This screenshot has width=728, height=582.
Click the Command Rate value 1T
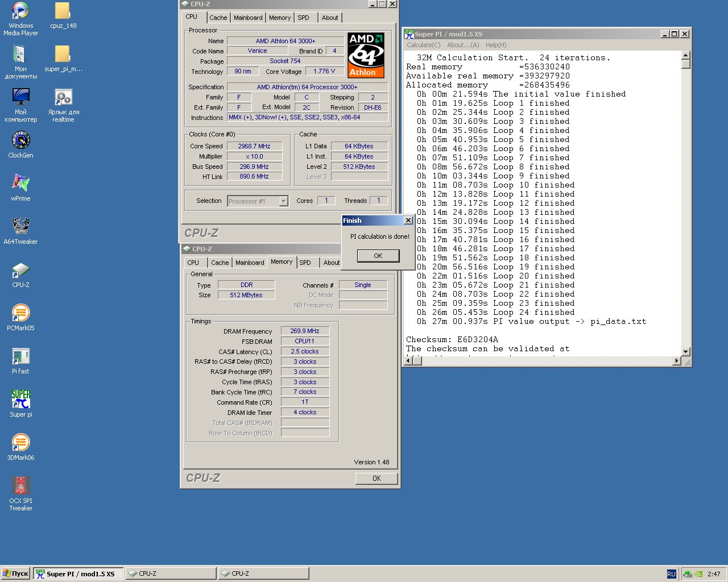click(x=305, y=402)
